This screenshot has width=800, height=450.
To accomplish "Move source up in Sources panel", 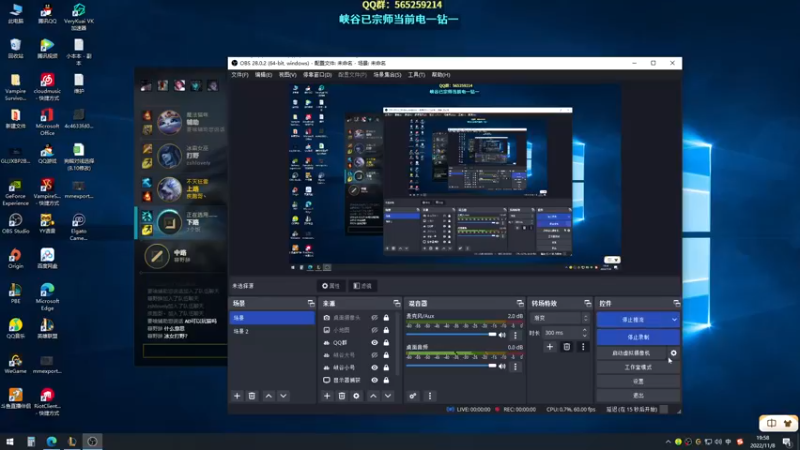I will 373,396.
